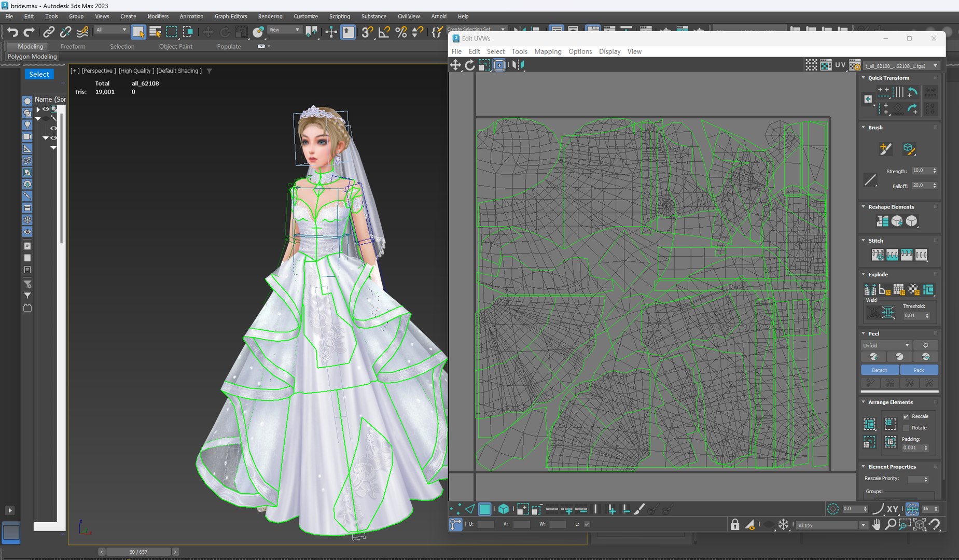Collapse the Stitch rollout
Viewport: 959px width, 560px height.
click(x=864, y=241)
